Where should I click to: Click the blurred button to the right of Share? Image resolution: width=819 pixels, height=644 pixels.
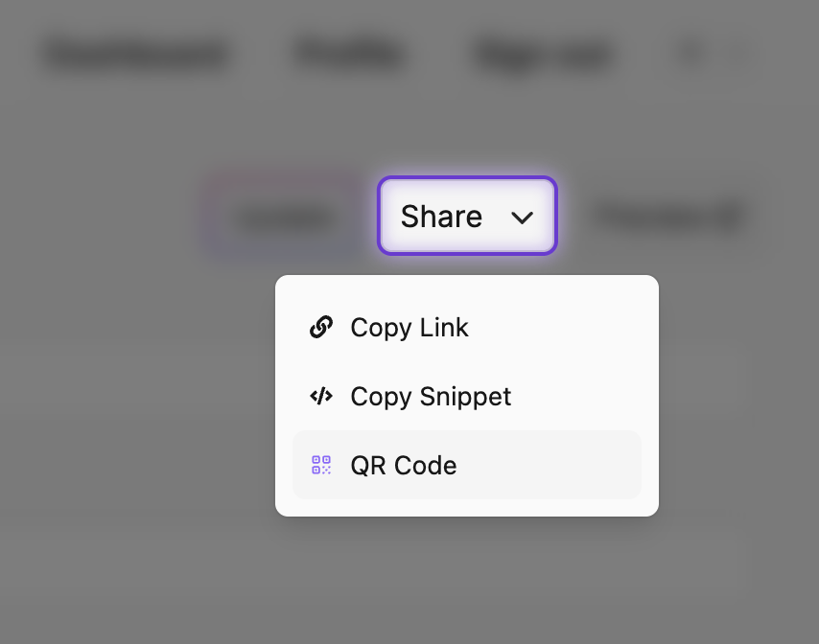tap(669, 216)
